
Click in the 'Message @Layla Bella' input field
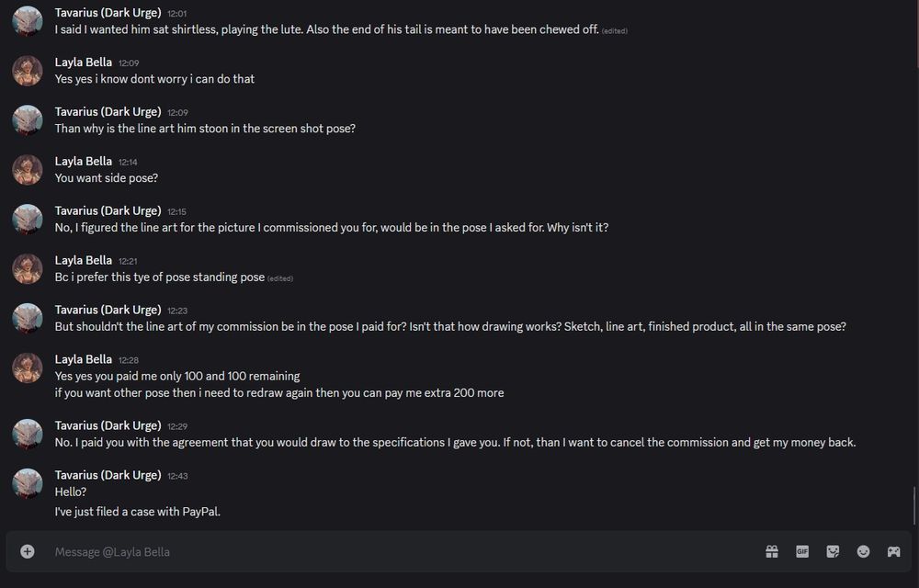click(368, 551)
